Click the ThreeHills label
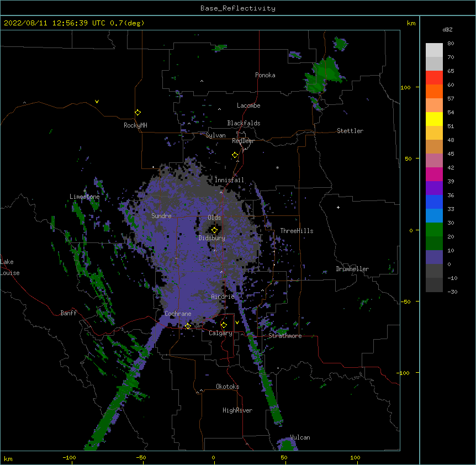The width and height of the screenshot is (476, 465). tap(297, 231)
